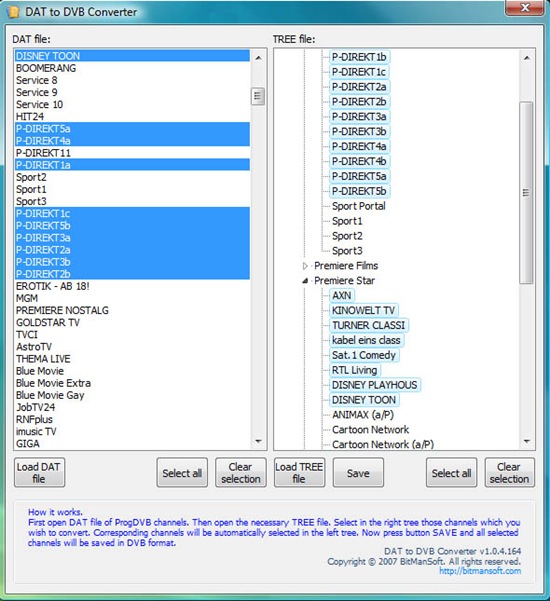Viewport: 550px width, 601px height.
Task: Select BOOMERANG in the DAT list
Action: pos(132,68)
